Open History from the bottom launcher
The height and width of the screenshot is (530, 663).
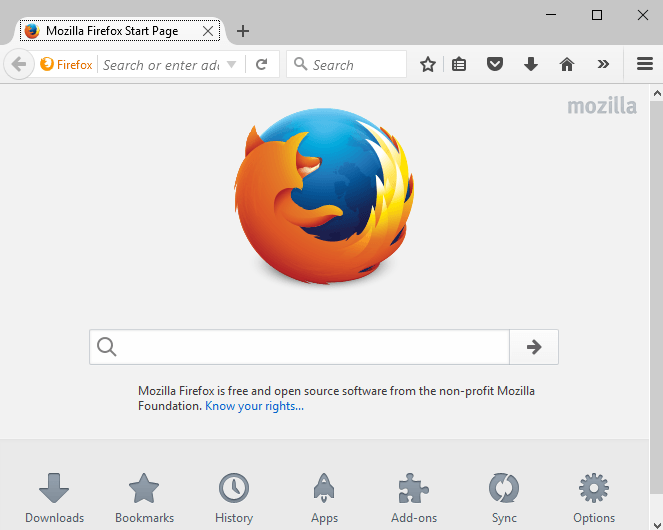click(234, 497)
